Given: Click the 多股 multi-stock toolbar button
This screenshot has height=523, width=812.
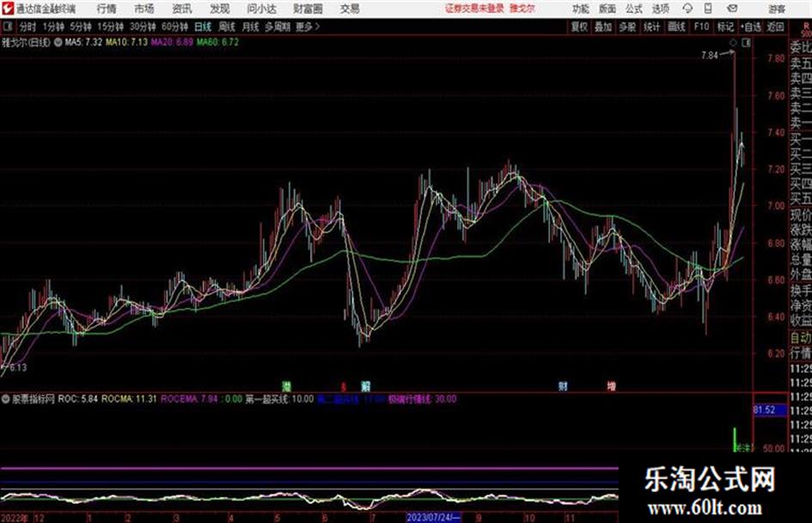Looking at the screenshot, I should point(627,27).
